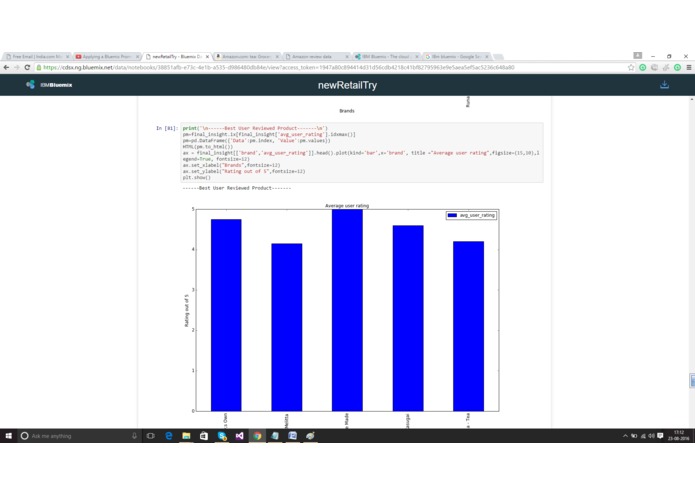Open the Windows Store taskbar icon

(204, 436)
